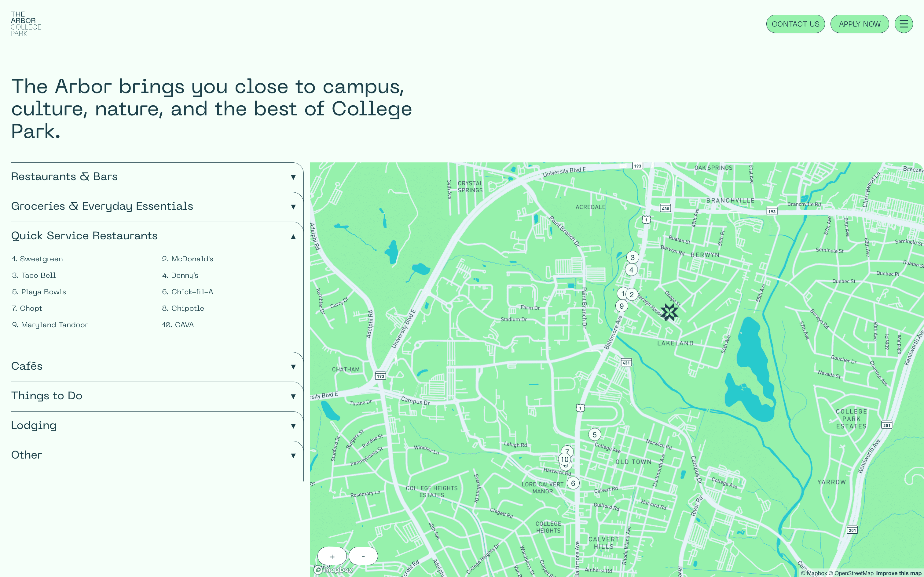Expand the Lodging category
This screenshot has height=577, width=924.
tap(153, 426)
